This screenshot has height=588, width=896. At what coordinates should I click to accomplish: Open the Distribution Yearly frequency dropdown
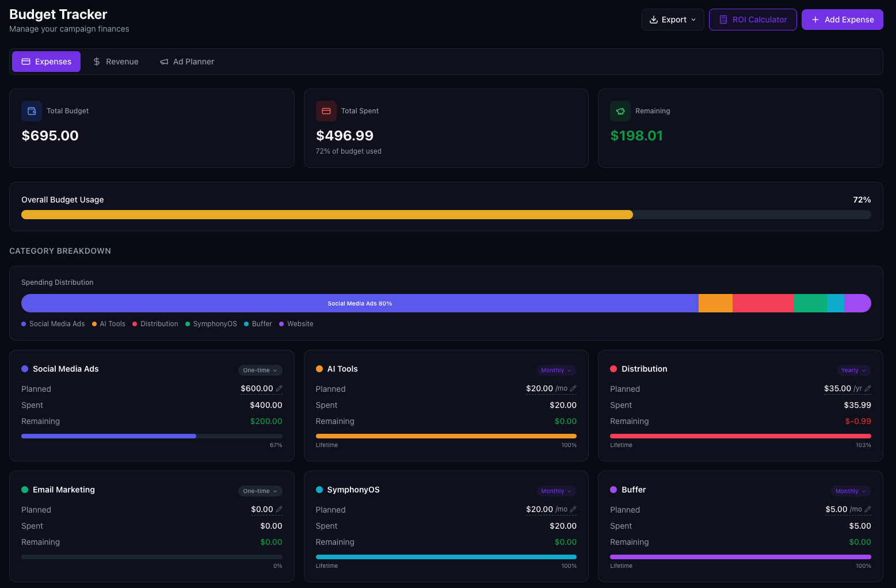coord(853,370)
